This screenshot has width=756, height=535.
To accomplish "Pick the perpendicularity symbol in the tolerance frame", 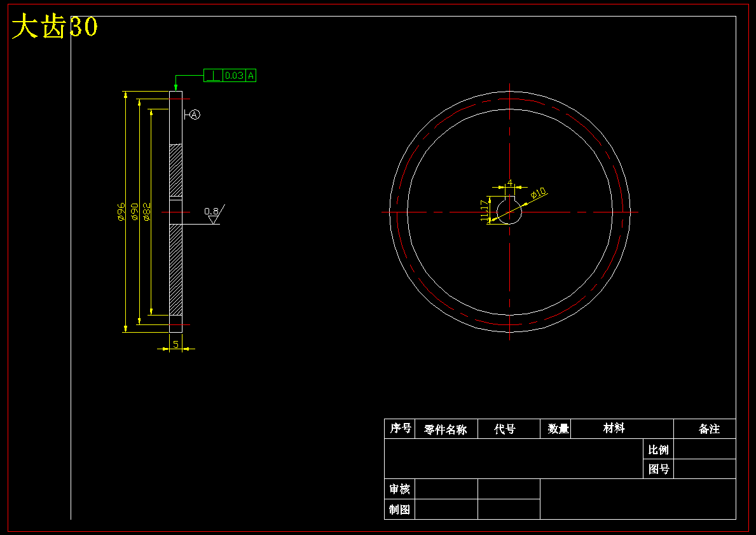I will 214,76.
